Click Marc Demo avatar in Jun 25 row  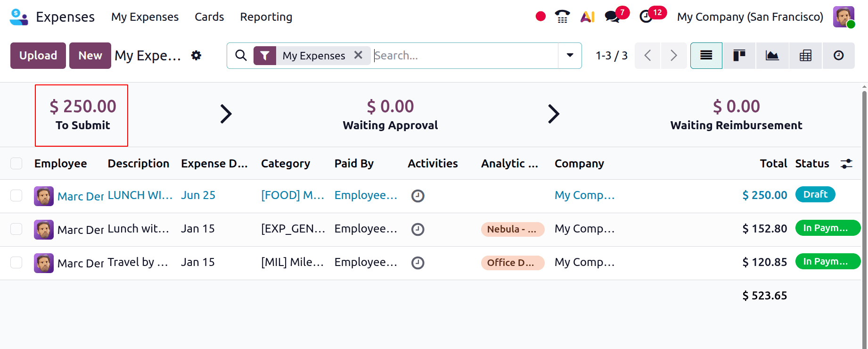click(x=44, y=196)
